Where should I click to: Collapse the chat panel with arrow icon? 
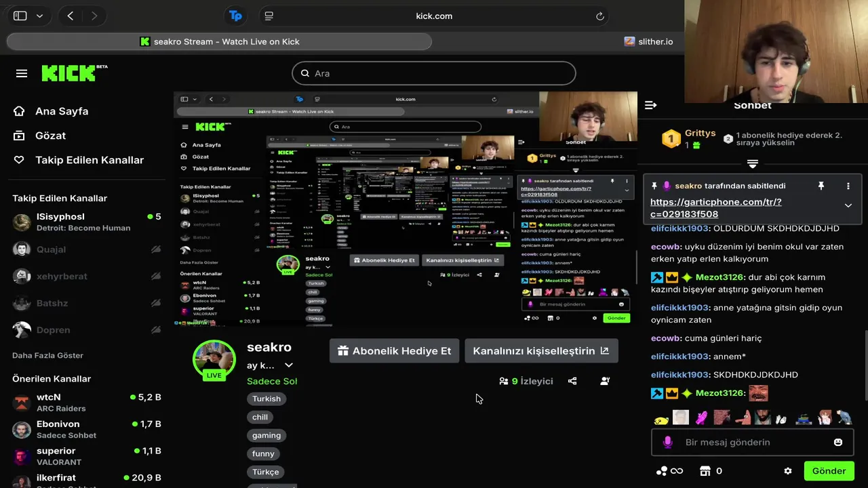point(650,105)
